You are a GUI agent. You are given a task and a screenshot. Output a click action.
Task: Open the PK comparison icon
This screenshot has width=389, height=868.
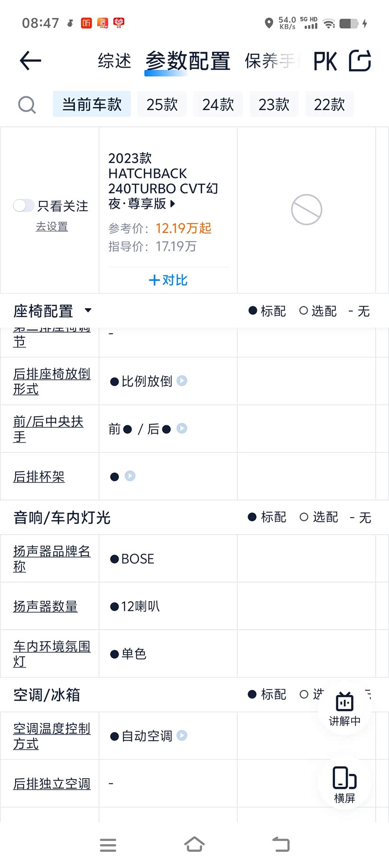point(325,61)
